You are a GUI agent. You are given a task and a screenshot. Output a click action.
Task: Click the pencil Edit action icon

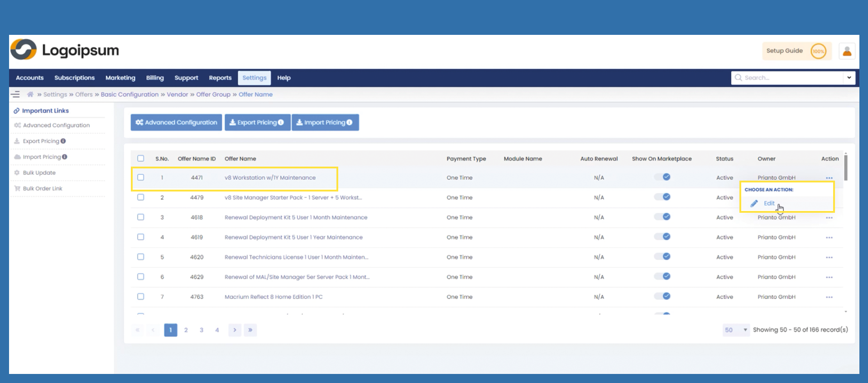pyautogui.click(x=754, y=204)
